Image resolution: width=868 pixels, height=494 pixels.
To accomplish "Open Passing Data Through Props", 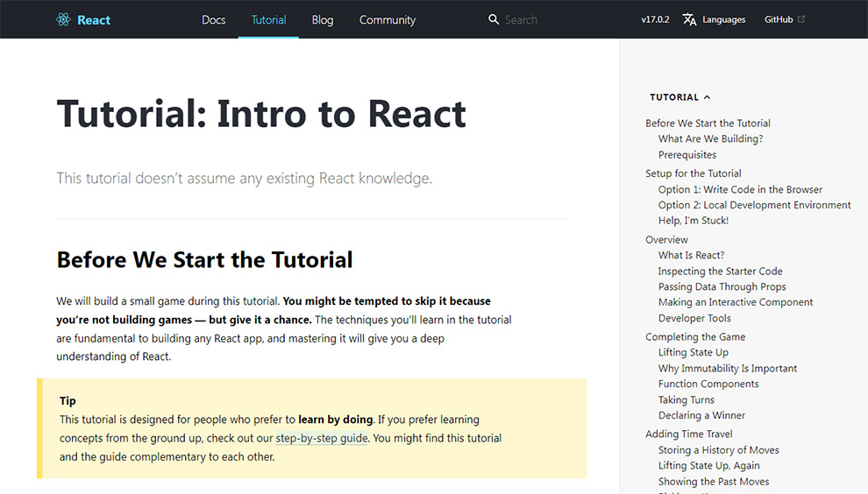I will click(722, 286).
